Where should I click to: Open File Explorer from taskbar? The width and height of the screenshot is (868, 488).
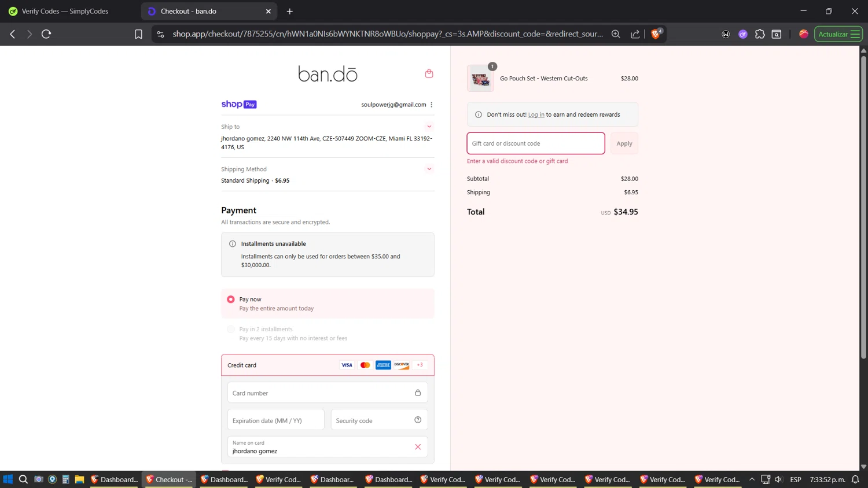pos(79,479)
